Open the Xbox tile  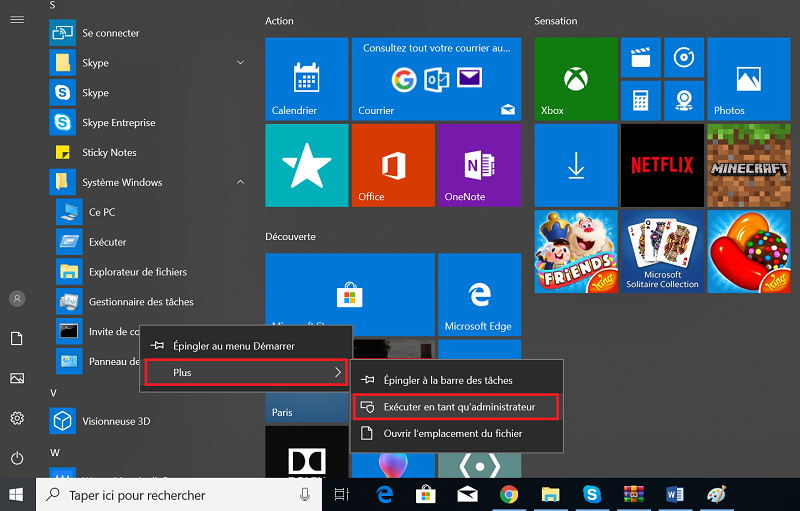coord(576,79)
